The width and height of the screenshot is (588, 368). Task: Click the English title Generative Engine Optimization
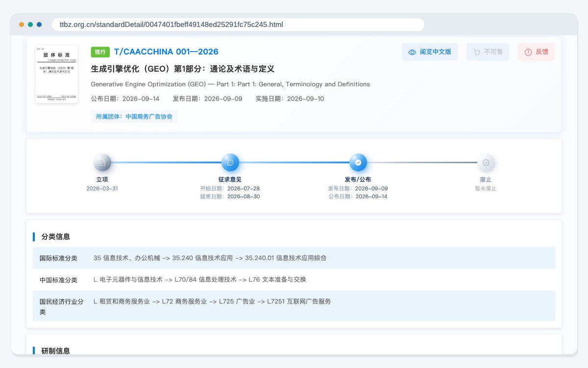pyautogui.click(x=230, y=84)
